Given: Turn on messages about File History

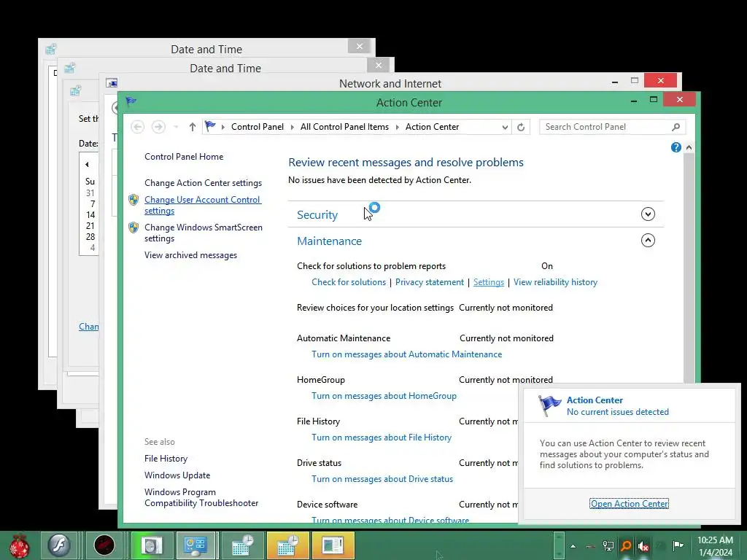Looking at the screenshot, I should 382,437.
